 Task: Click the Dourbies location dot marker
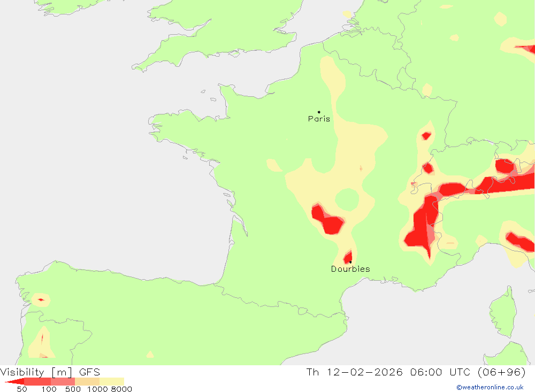(350, 262)
